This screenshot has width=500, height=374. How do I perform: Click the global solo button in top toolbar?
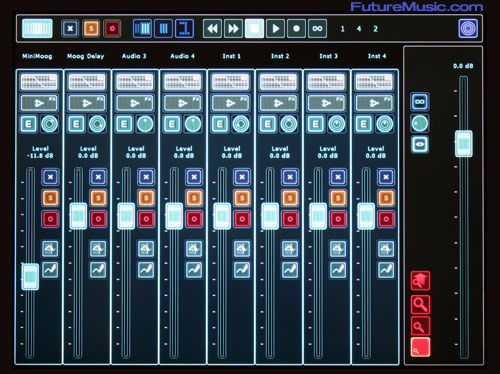click(91, 29)
